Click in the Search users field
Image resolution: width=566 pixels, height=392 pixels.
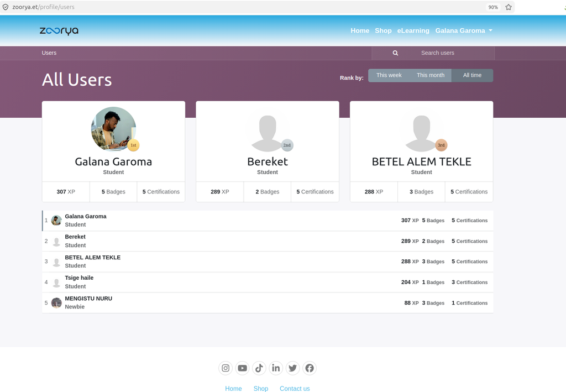tap(438, 53)
